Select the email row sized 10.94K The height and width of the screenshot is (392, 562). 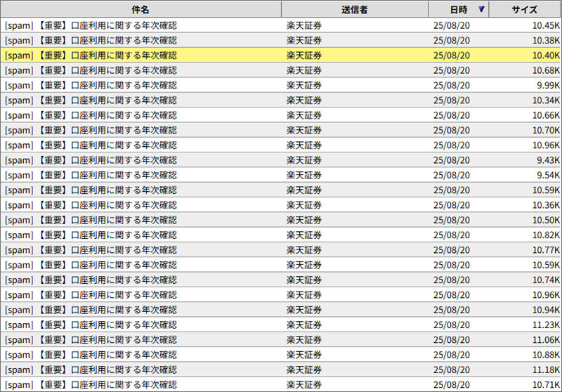click(x=280, y=310)
